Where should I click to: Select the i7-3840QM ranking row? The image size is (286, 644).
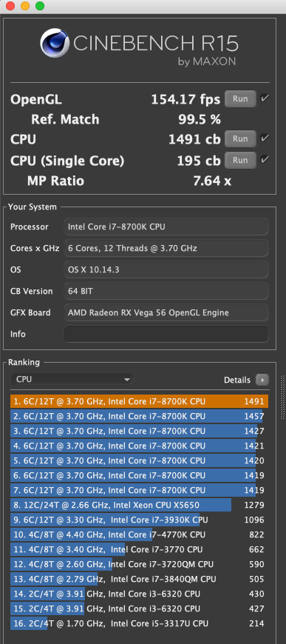pos(139,579)
